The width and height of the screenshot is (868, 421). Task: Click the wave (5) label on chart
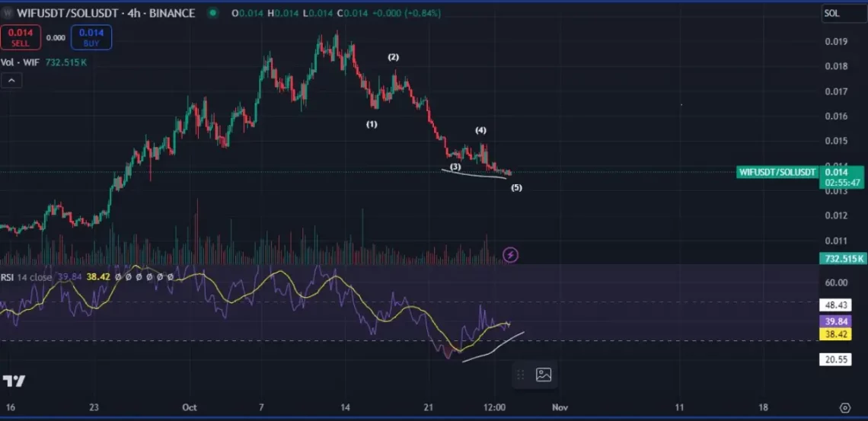(515, 187)
